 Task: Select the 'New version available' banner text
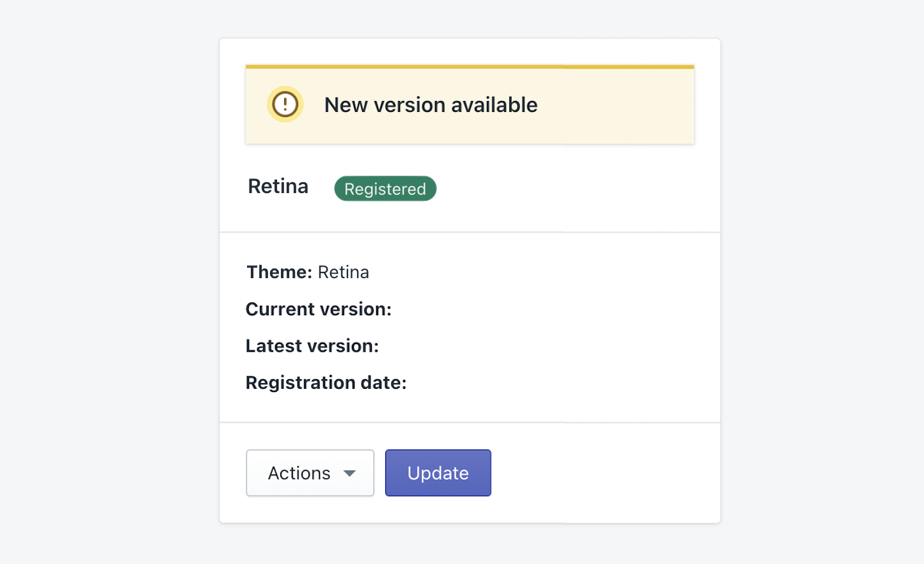point(431,105)
